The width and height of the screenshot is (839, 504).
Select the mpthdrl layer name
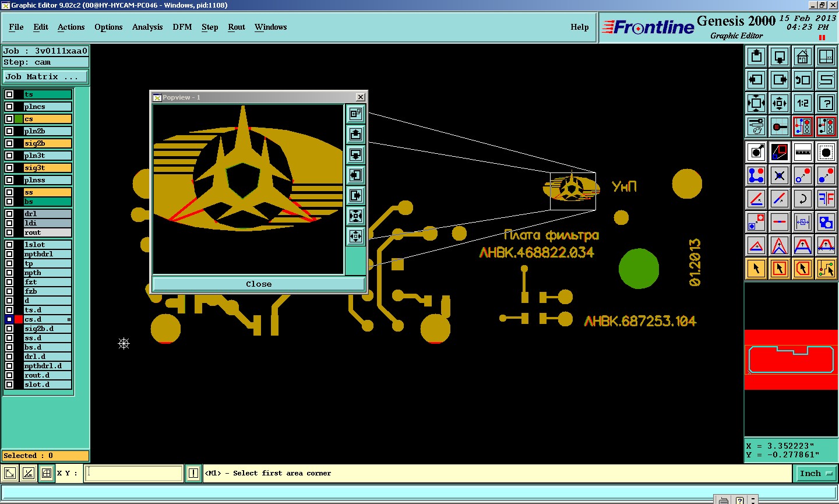coord(47,254)
